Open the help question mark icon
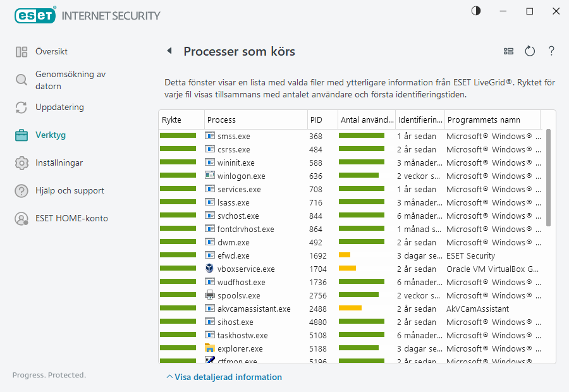Screen dimensions: 569x392 (x=551, y=51)
